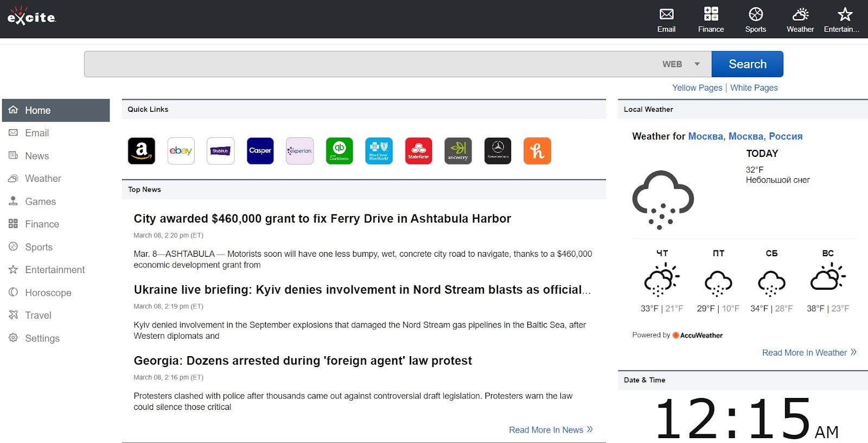Open the QuickBooks quick link

point(339,151)
